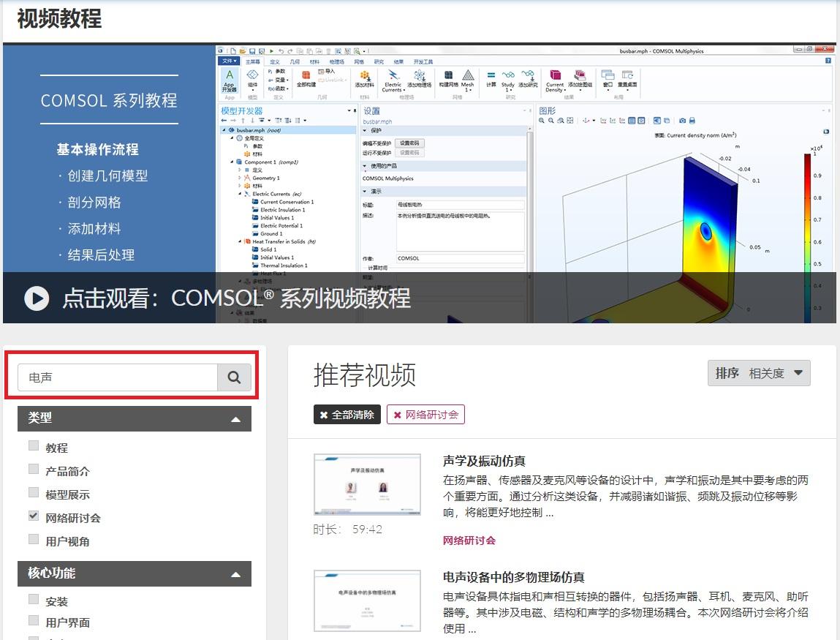Uncheck the 网络研讨会 filter checkbox
Image resolution: width=840 pixels, height=640 pixels.
pos(33,516)
